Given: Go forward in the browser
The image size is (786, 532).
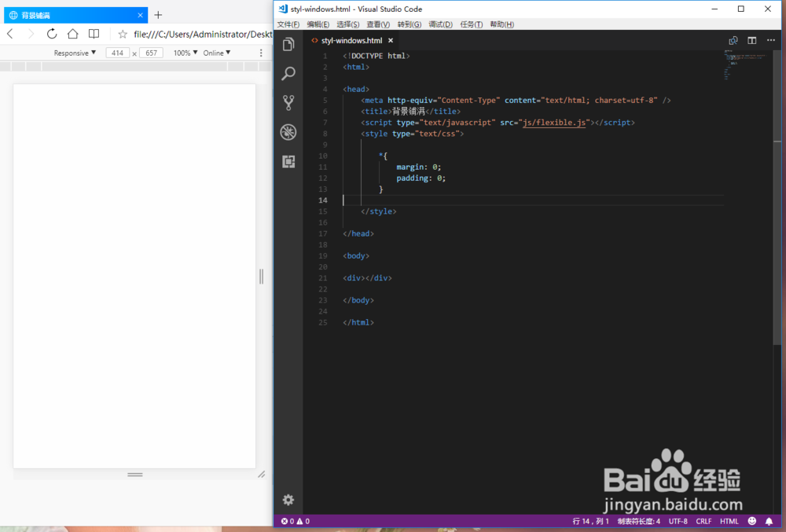Looking at the screenshot, I should (31, 34).
